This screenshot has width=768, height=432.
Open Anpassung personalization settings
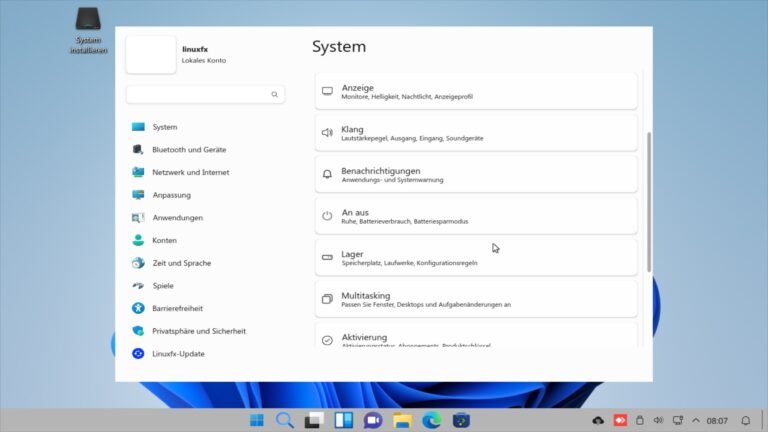pyautogui.click(x=171, y=195)
